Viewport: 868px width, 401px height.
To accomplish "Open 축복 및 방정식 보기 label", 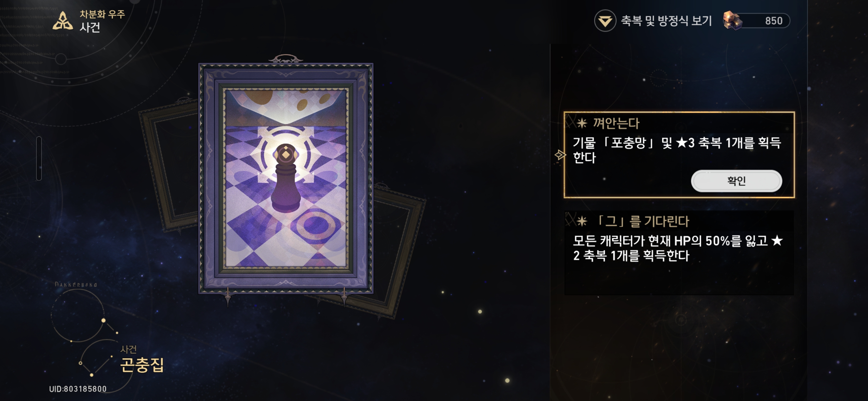I will (x=666, y=21).
